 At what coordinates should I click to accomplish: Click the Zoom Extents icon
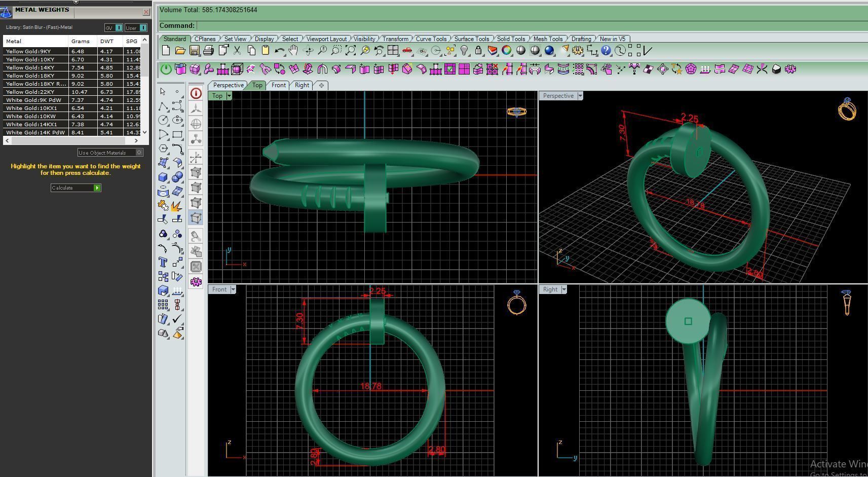click(350, 50)
